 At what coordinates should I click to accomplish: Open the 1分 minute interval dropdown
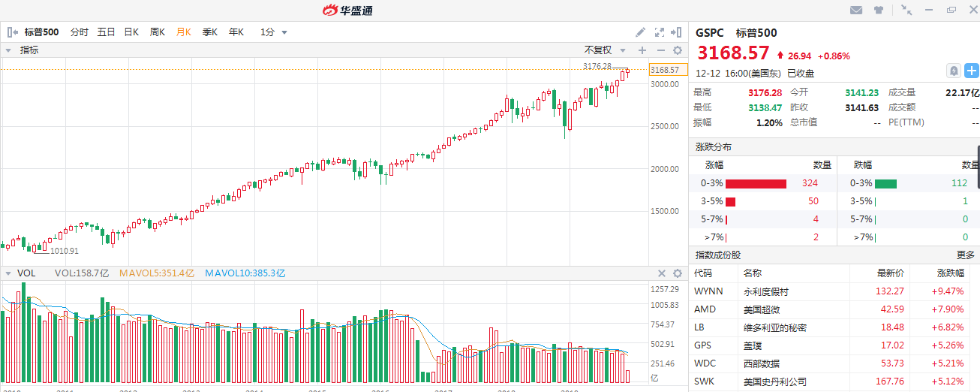coord(274,32)
